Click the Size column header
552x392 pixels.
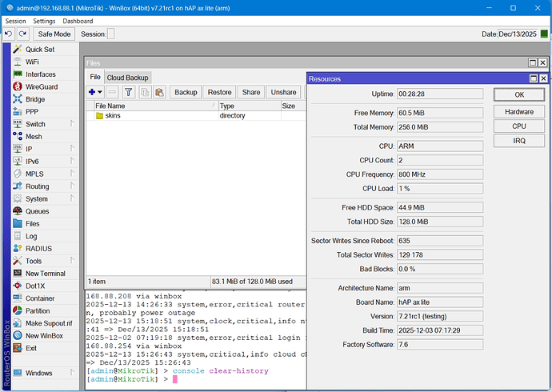(294, 106)
